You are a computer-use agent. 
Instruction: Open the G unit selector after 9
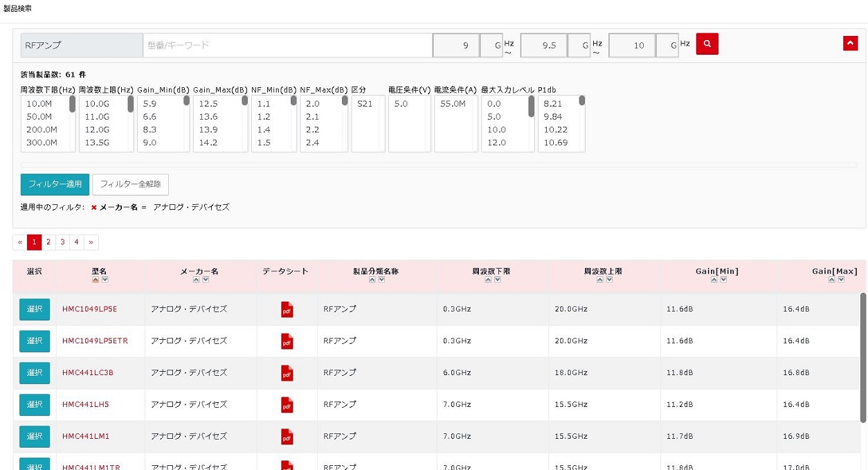491,45
